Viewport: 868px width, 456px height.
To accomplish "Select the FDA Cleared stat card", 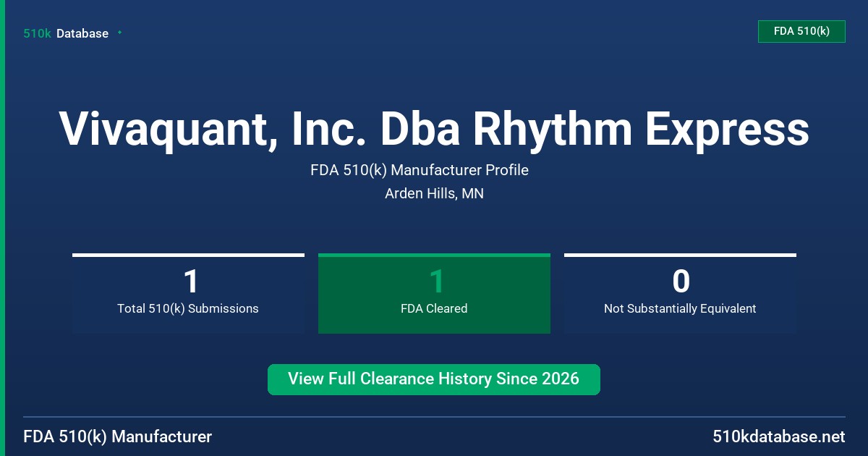I will click(x=434, y=293).
